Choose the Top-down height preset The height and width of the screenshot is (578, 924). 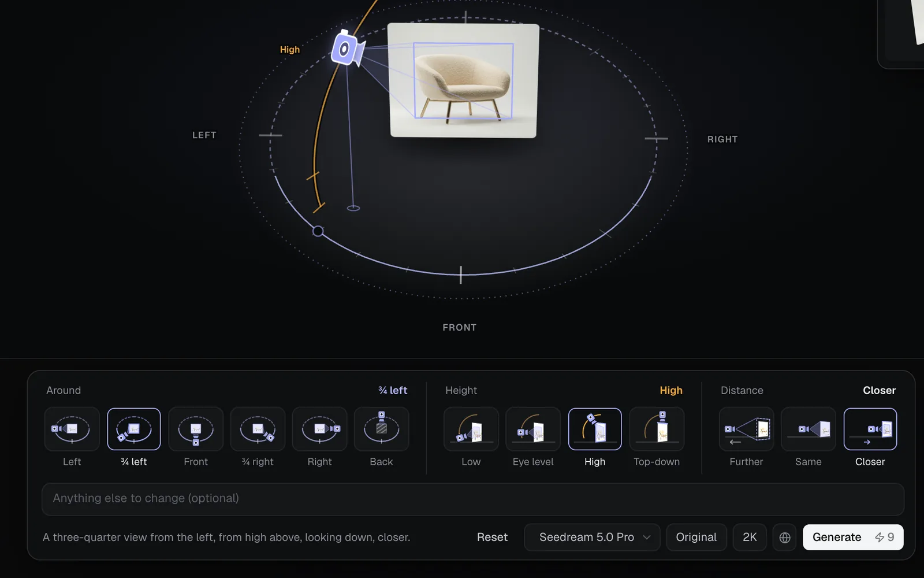point(657,429)
